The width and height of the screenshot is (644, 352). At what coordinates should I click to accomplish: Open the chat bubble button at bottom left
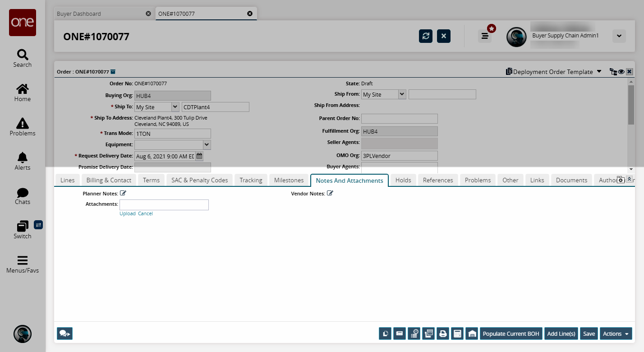click(64, 333)
